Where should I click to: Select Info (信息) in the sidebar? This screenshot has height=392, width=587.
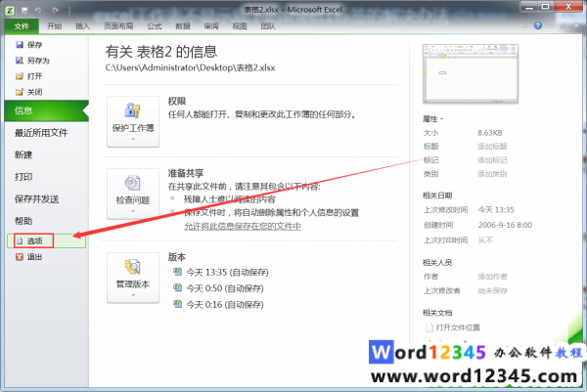[46, 110]
